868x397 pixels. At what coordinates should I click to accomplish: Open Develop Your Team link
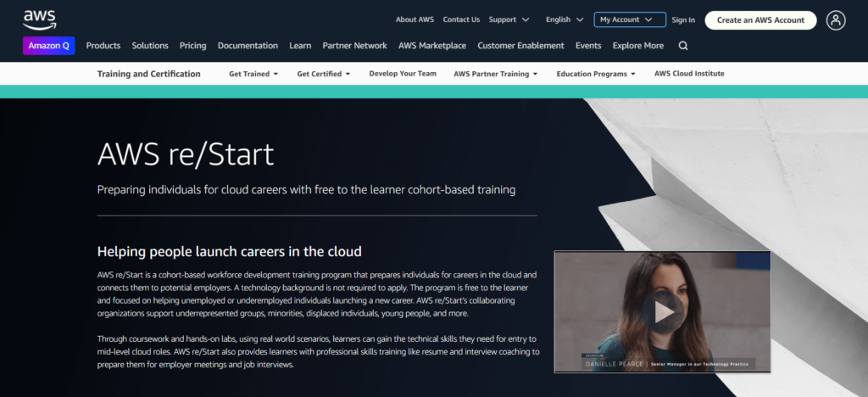tap(403, 73)
